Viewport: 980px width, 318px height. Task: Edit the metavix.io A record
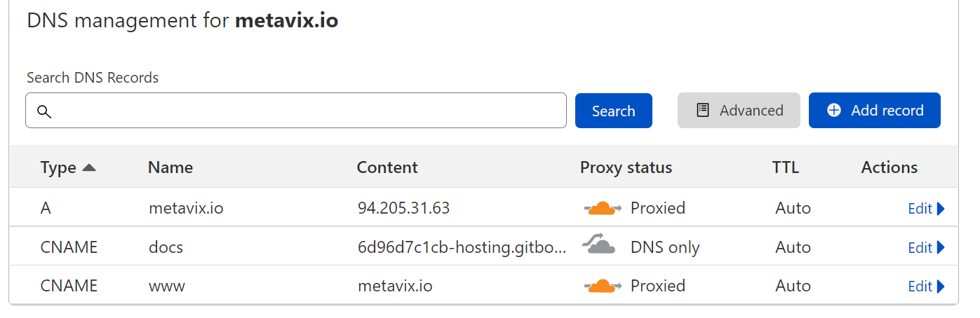[x=920, y=209]
